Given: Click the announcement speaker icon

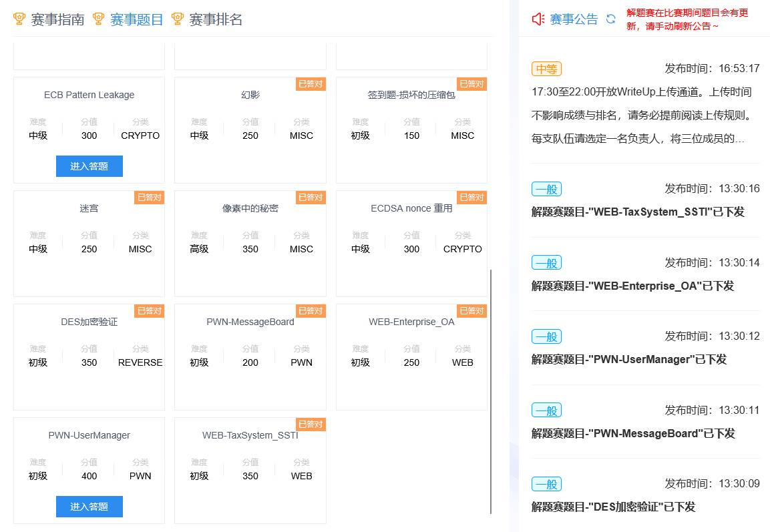Looking at the screenshot, I should click(x=538, y=19).
